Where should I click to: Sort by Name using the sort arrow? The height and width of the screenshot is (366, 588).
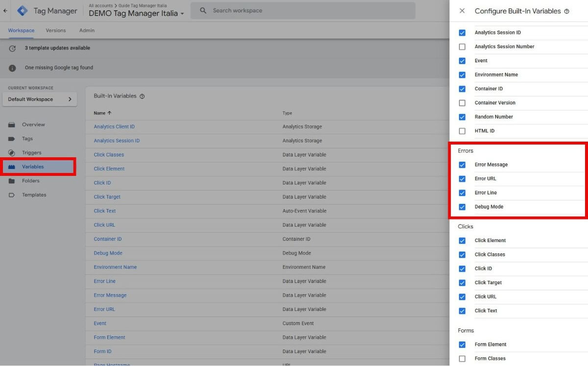[x=110, y=113]
